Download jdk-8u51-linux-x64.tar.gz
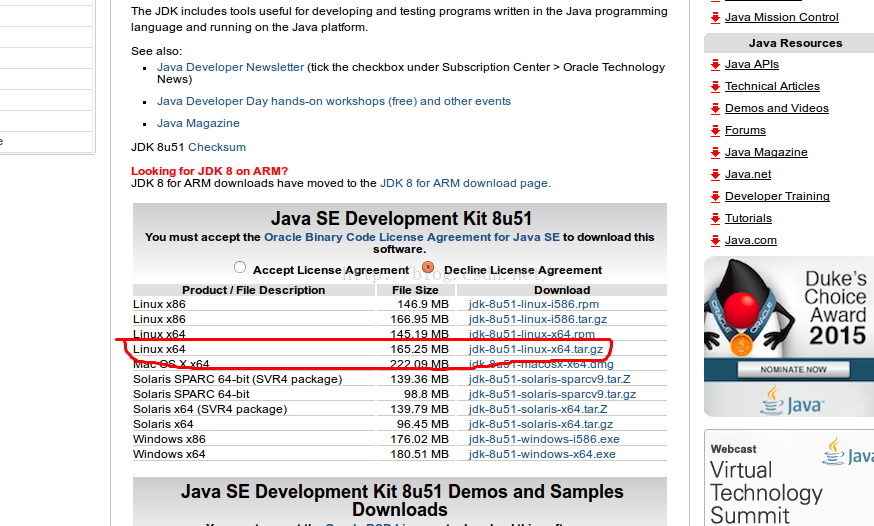This screenshot has width=874, height=526. [x=536, y=349]
